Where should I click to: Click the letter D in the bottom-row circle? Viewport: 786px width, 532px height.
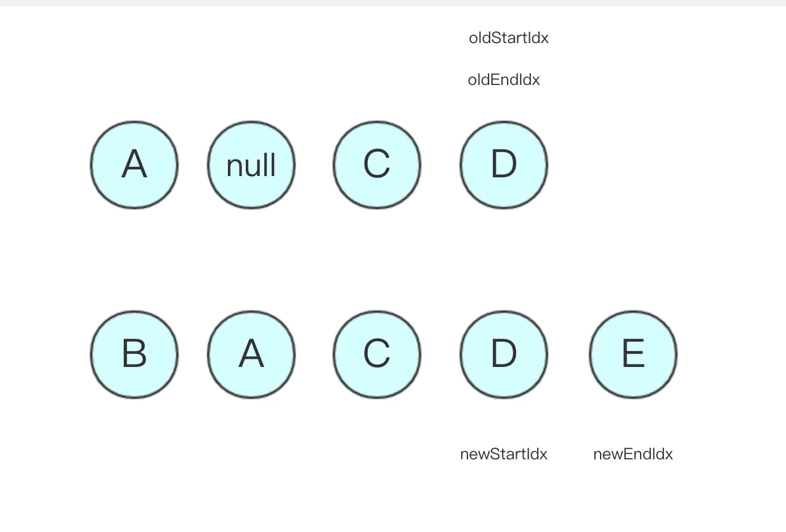coord(504,354)
